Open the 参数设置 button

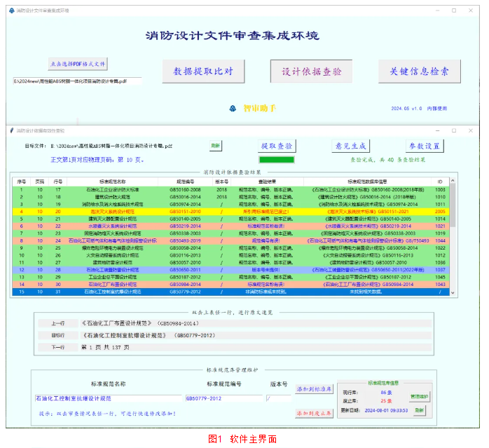(x=425, y=146)
